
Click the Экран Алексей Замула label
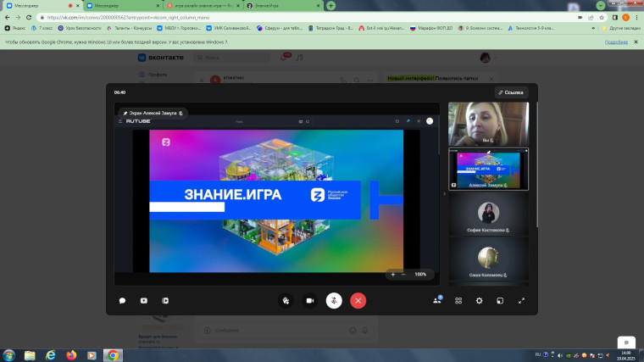tap(153, 113)
